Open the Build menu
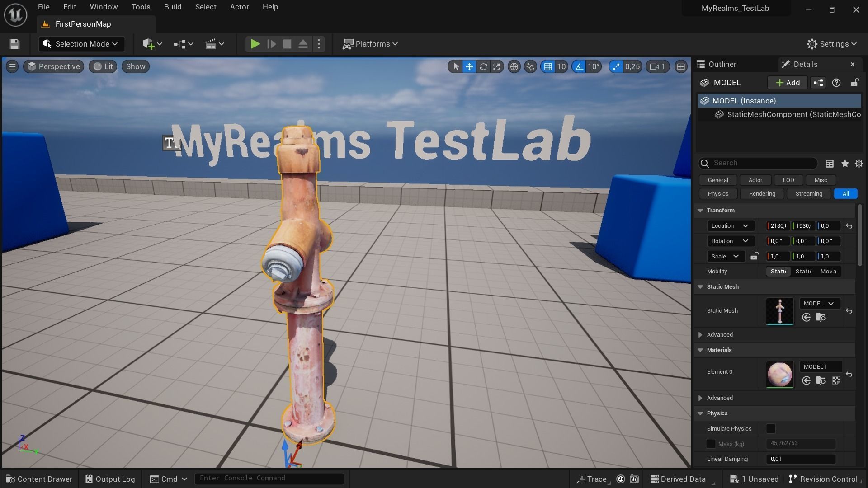868x488 pixels. [172, 7]
